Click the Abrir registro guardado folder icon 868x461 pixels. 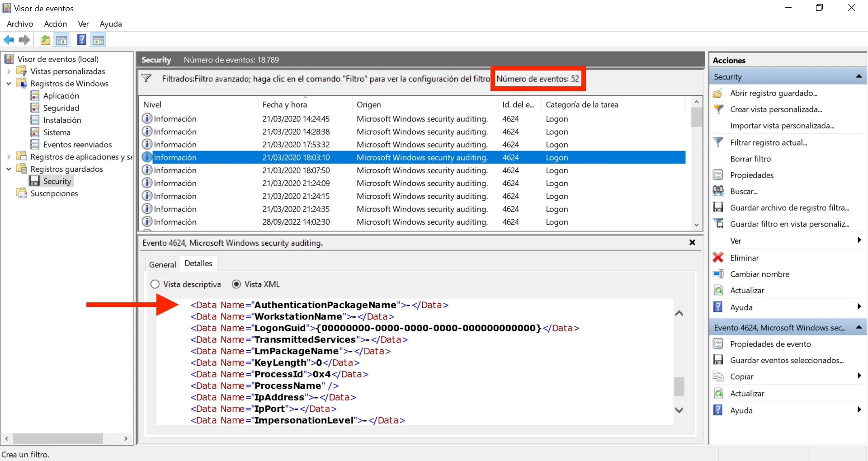click(x=718, y=94)
